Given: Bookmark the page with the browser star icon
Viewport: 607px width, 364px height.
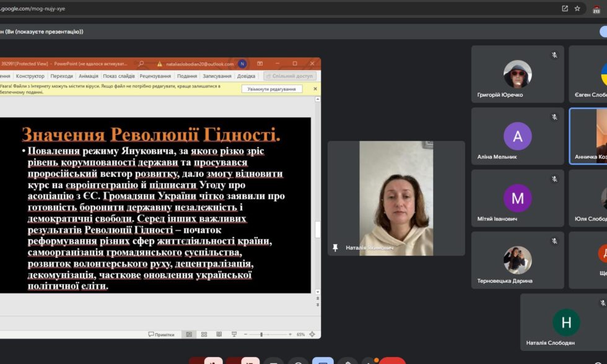Looking at the screenshot, I should tap(579, 9).
